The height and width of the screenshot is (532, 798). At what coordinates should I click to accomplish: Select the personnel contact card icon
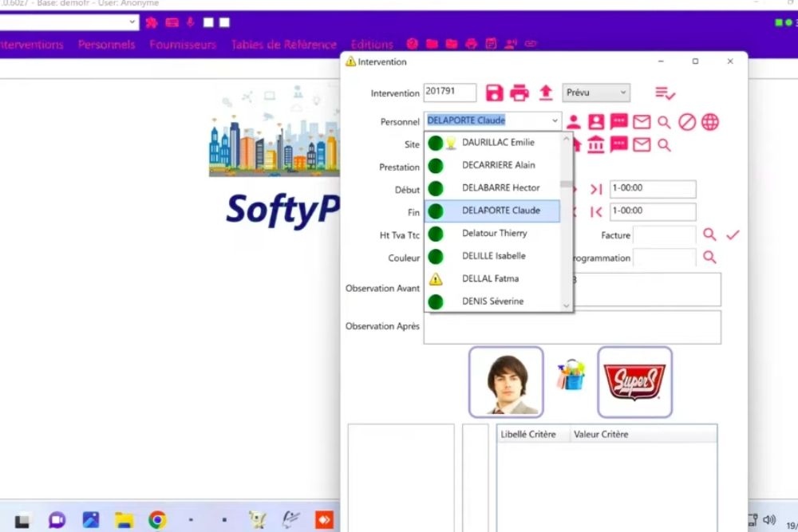[598, 121]
